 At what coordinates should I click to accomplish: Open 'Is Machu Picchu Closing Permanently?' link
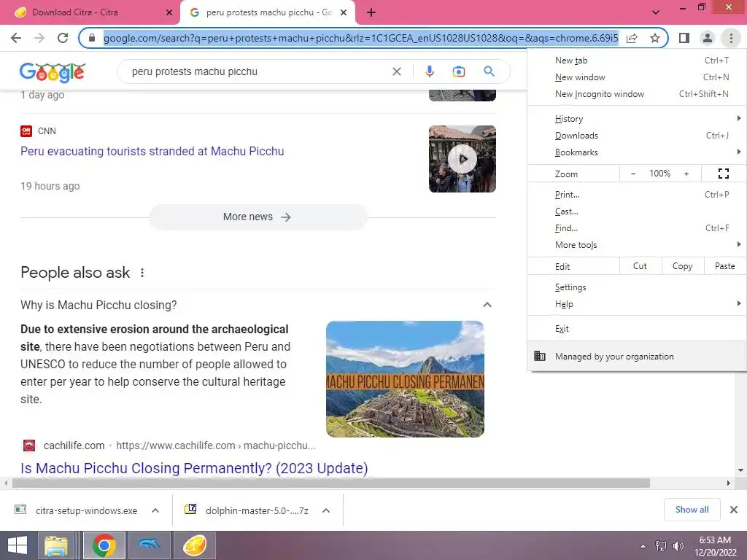(194, 468)
